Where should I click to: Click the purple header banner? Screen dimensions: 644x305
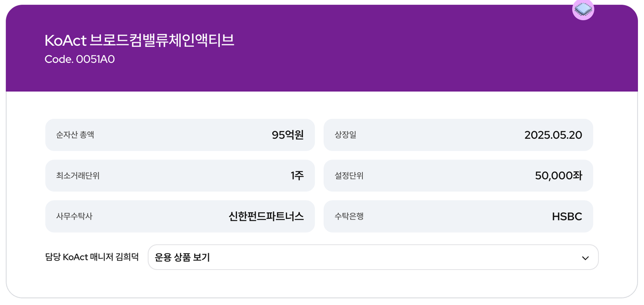pyautogui.click(x=322, y=48)
